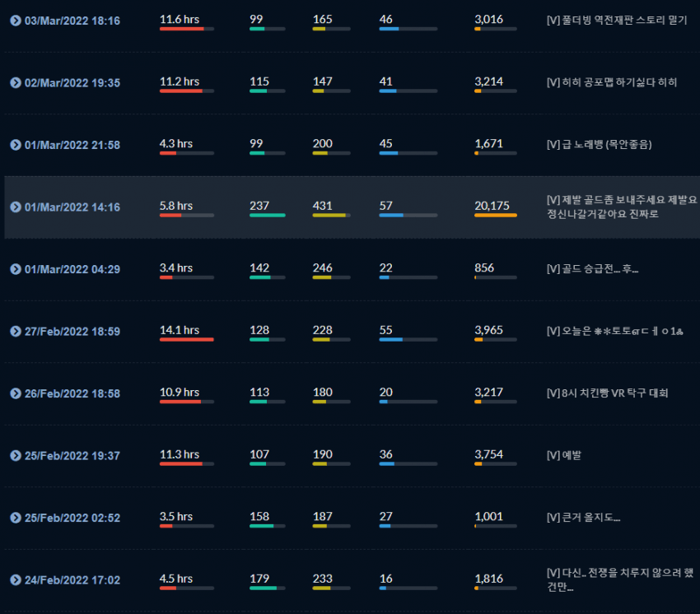The height and width of the screenshot is (614, 700).
Task: Open the 27/Feb/2022 18:59 stream date link
Action: (72, 332)
